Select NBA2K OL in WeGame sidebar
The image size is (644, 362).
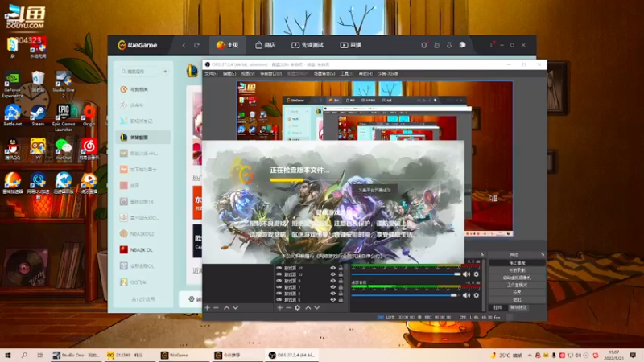coord(143,250)
